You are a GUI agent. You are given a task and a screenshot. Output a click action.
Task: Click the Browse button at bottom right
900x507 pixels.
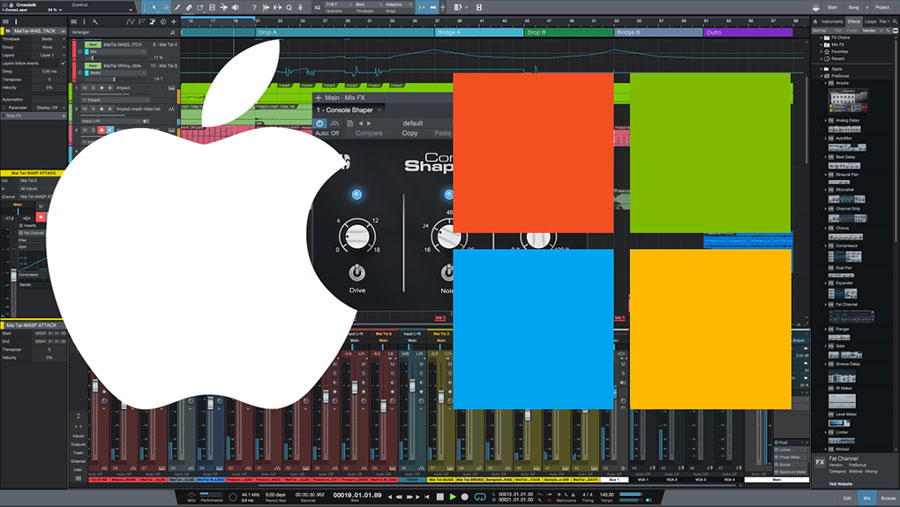pyautogui.click(x=888, y=498)
